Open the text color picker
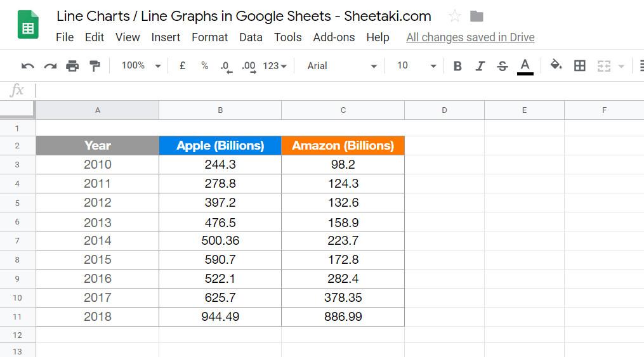Viewport: 644px width, 357px height. pos(525,67)
